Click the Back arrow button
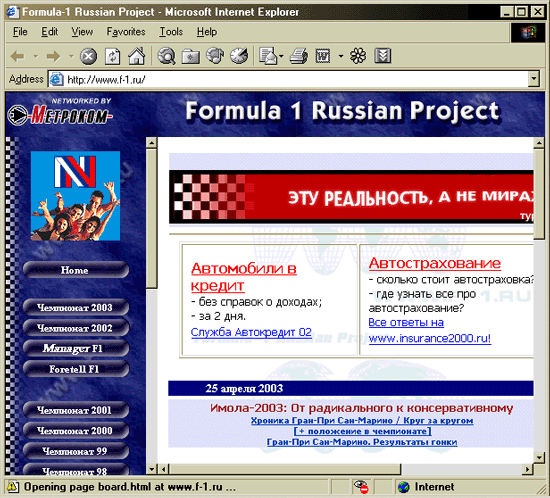This screenshot has width=550, height=498. point(18,56)
